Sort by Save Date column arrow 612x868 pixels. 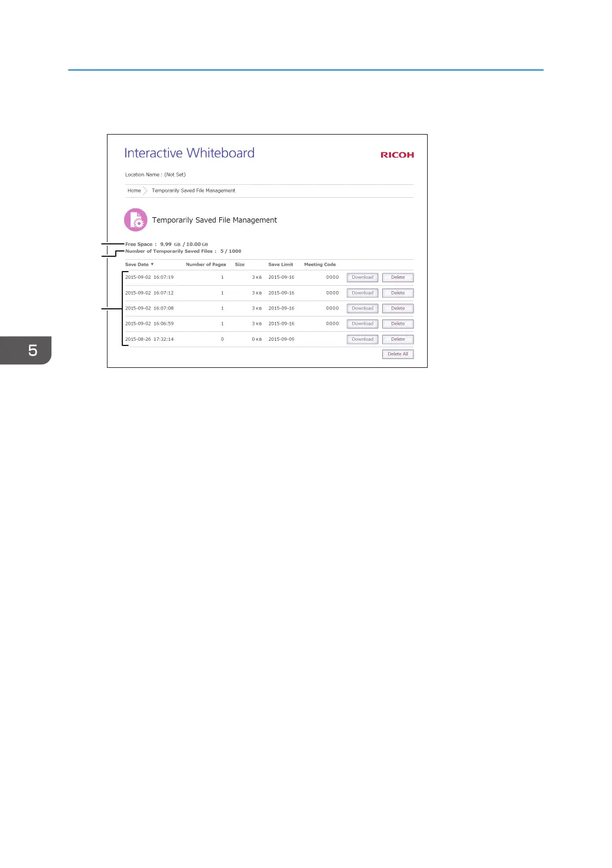point(152,264)
